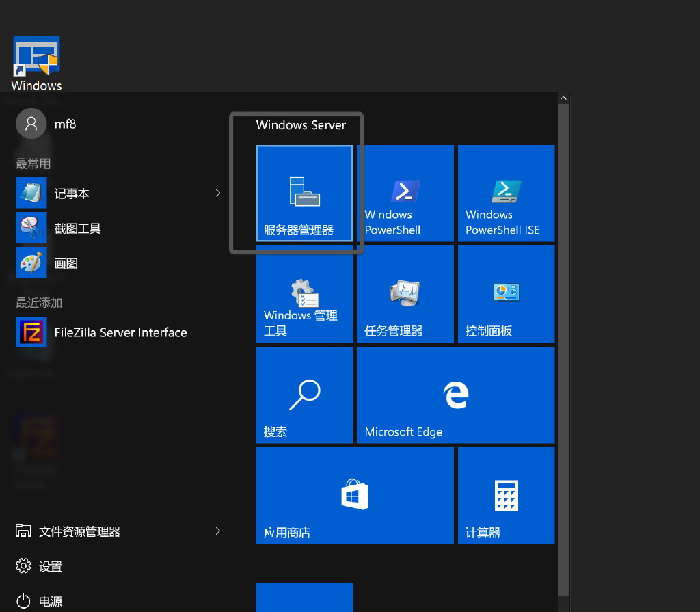Viewport: 700px width, 612px height.
Task: Launch the Windows PowerShell tile
Action: pyautogui.click(x=405, y=193)
